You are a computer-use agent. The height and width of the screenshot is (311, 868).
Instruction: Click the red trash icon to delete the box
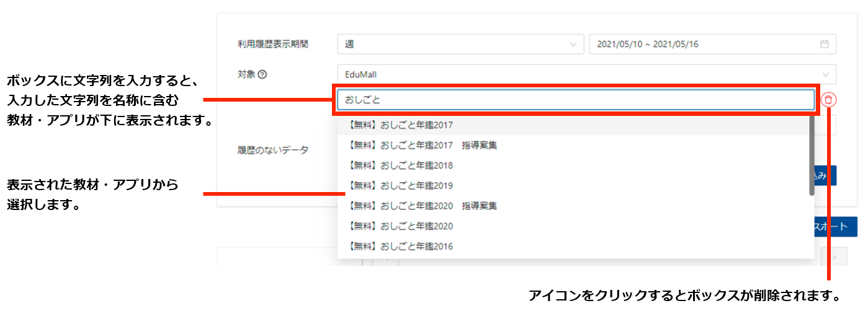(x=829, y=100)
